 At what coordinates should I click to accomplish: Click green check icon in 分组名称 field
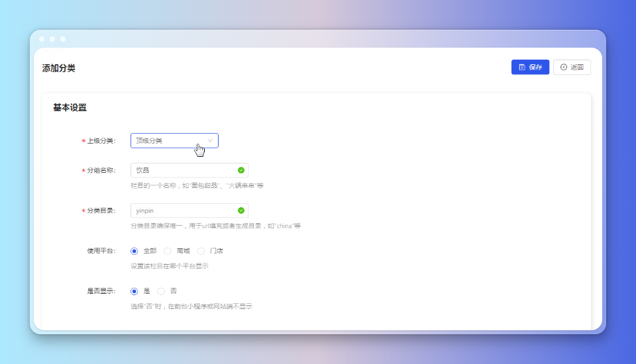(241, 170)
